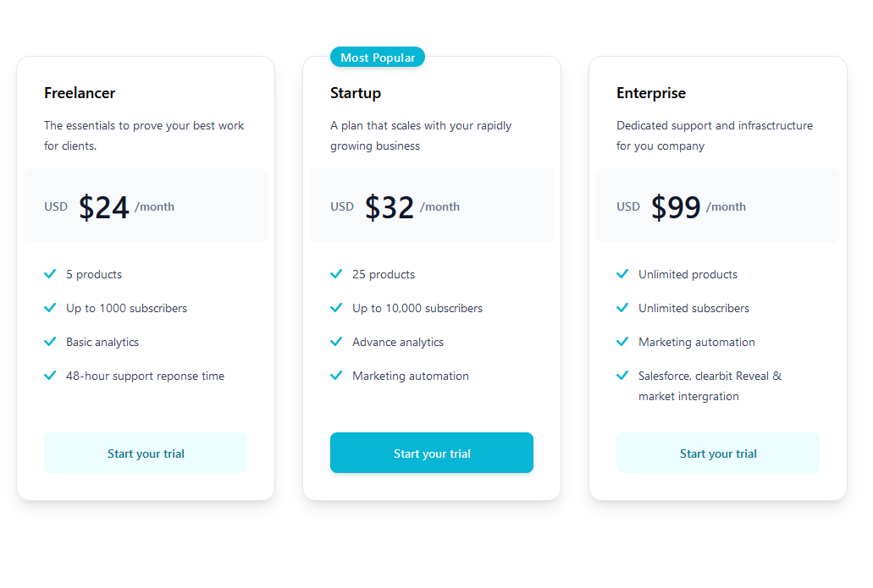This screenshot has height=588, width=873.
Task: Click the checkmark next to Marketing automation in Enterprise
Action: (x=622, y=342)
